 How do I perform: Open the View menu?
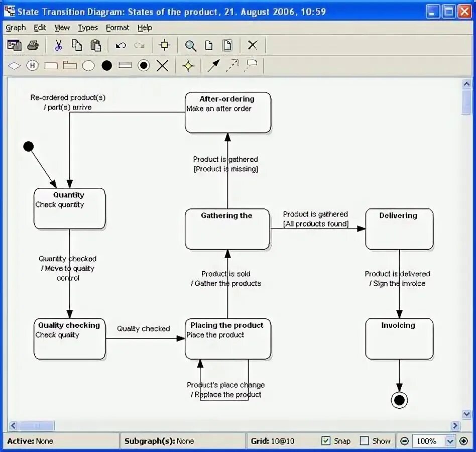click(62, 28)
